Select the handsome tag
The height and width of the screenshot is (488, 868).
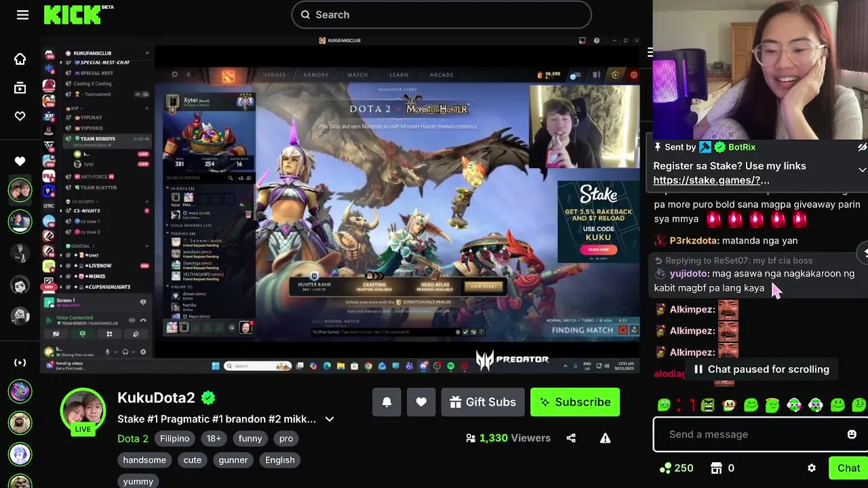144,460
